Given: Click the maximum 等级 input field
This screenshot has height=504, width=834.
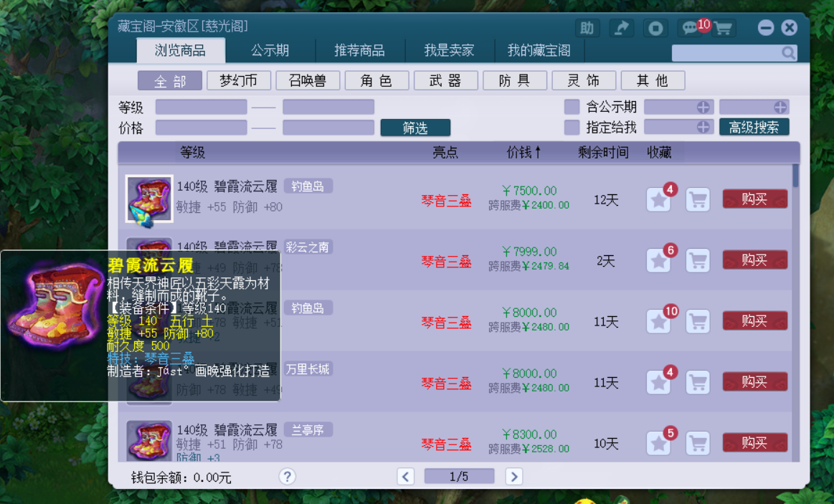Looking at the screenshot, I should click(328, 107).
